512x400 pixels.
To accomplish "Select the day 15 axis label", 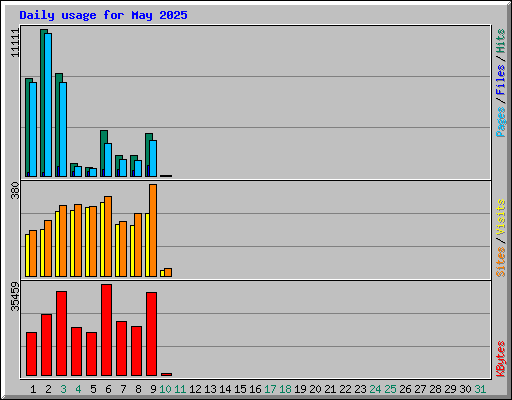I will (x=240, y=389).
